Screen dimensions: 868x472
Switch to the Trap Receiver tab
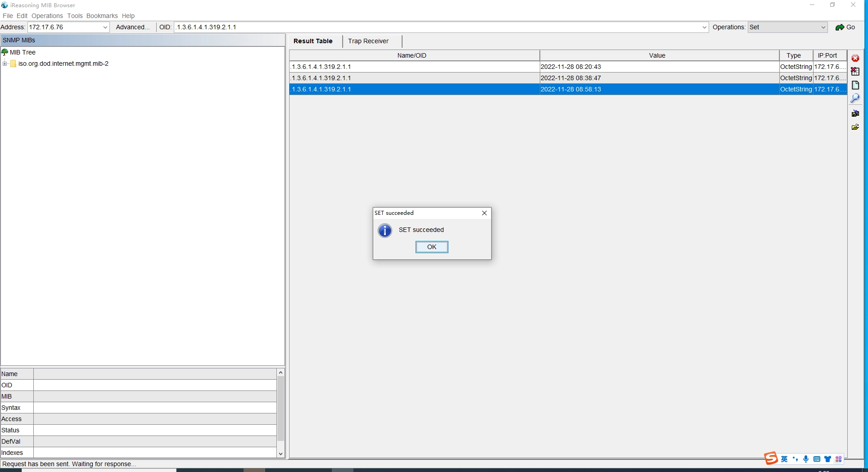point(368,41)
